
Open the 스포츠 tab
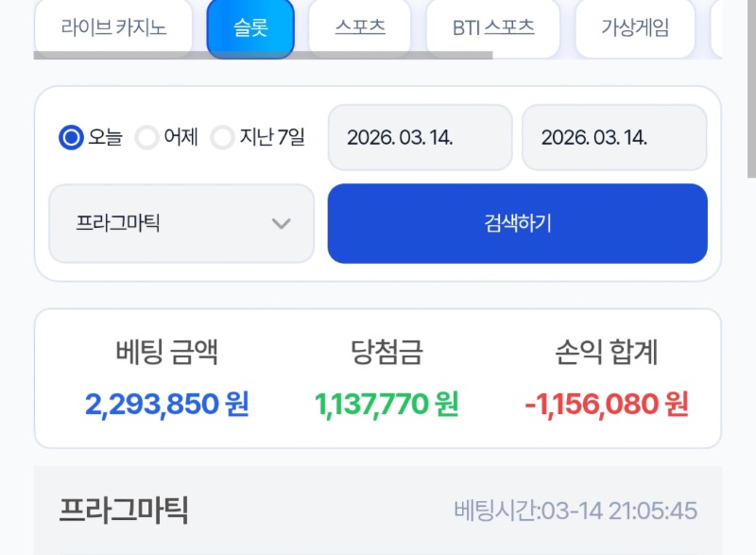pos(360,27)
